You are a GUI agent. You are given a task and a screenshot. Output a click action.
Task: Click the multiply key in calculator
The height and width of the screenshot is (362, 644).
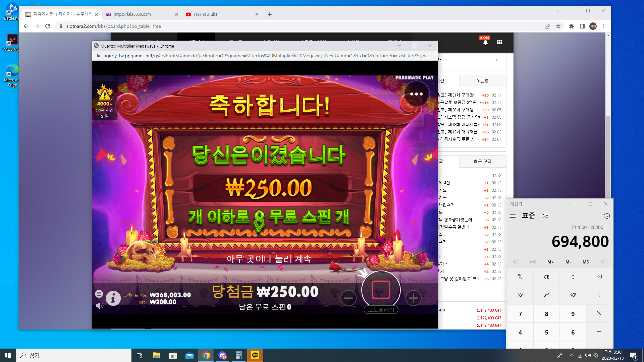click(x=599, y=314)
